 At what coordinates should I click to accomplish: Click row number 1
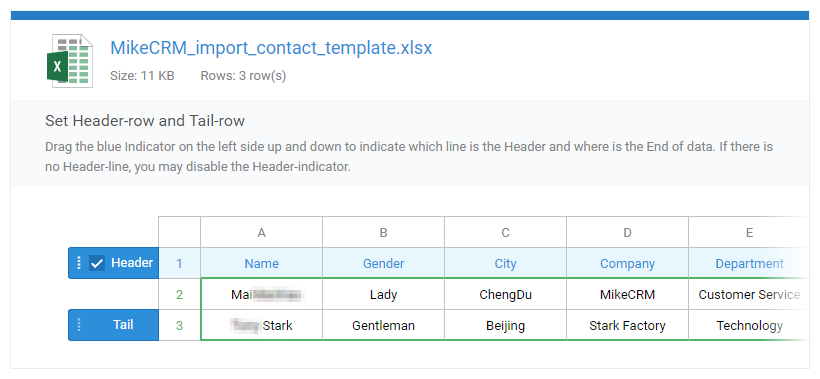coord(179,263)
